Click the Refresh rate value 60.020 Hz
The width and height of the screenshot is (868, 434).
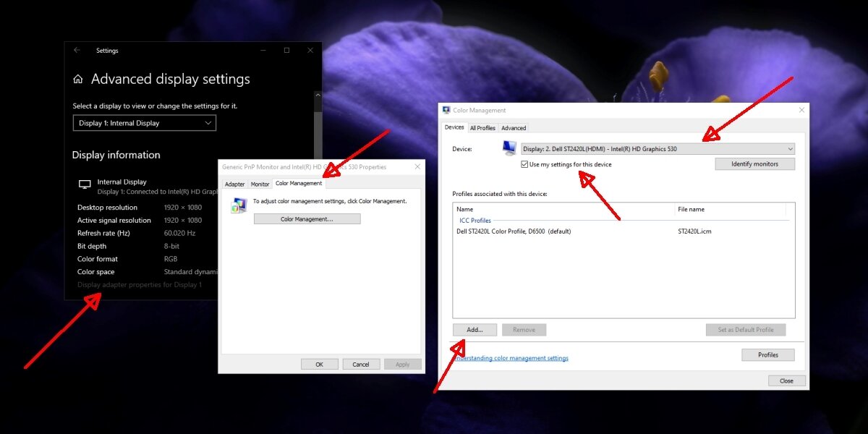(179, 234)
